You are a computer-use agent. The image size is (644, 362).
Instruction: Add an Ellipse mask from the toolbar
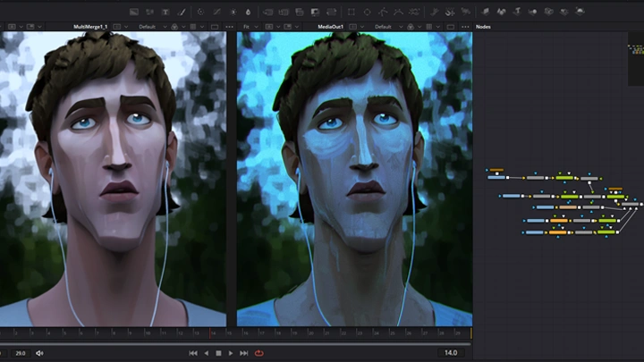tap(368, 12)
